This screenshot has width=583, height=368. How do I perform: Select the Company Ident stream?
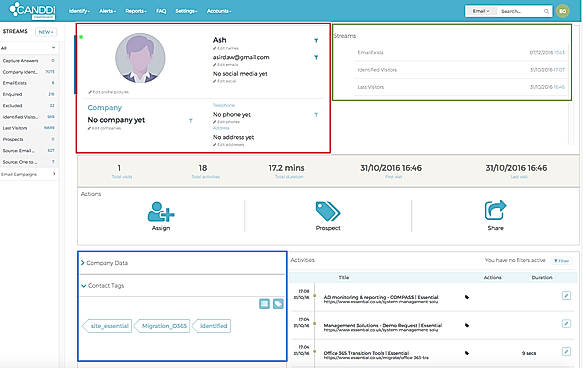click(x=28, y=72)
